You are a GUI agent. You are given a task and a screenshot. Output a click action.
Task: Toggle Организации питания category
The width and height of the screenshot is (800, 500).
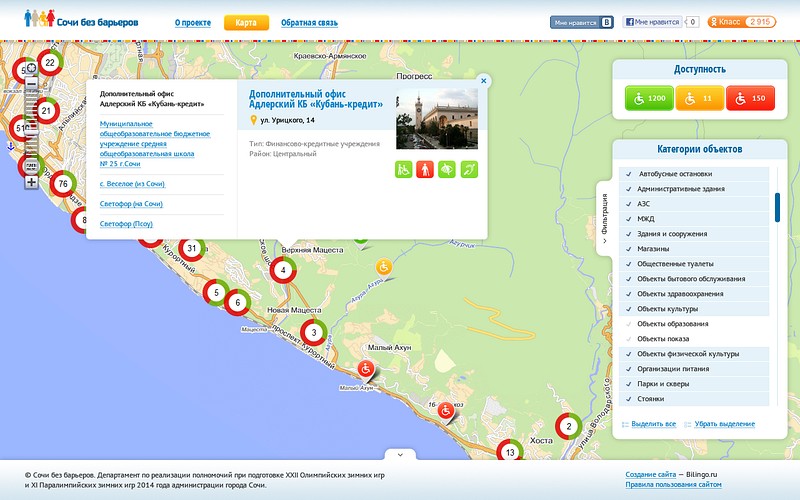tap(694, 369)
